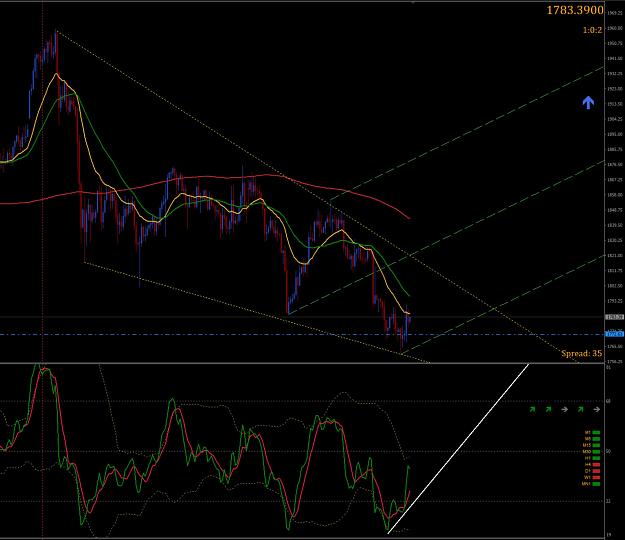The height and width of the screenshot is (540, 625).
Task: Click the white sideways arrow between green arrows
Action: tap(565, 409)
